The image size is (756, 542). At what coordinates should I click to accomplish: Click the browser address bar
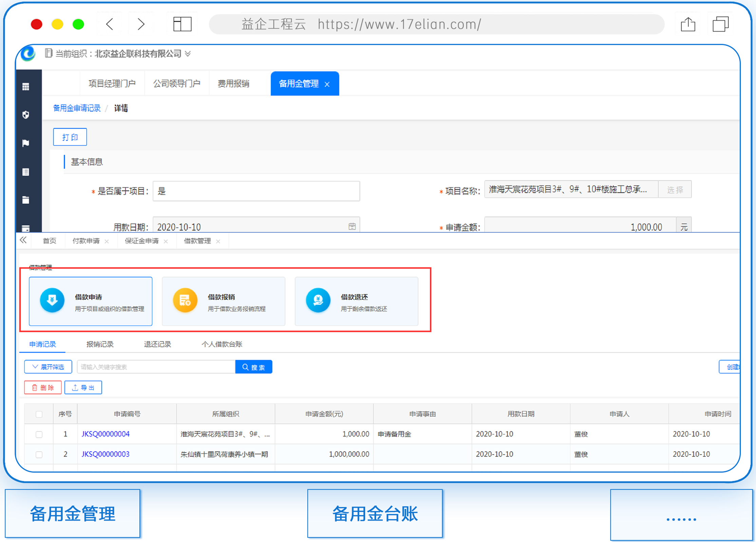click(436, 24)
